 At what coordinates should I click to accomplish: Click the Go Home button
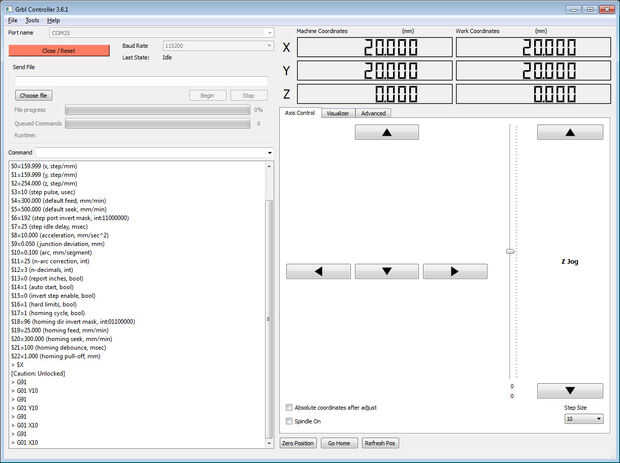pos(339,443)
